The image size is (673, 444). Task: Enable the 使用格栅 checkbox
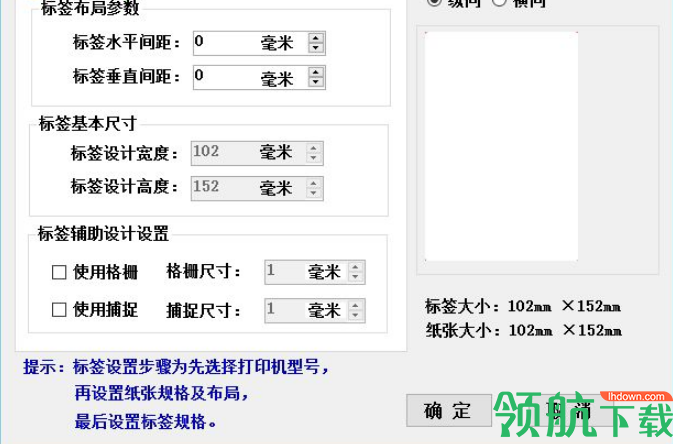pos(59,272)
